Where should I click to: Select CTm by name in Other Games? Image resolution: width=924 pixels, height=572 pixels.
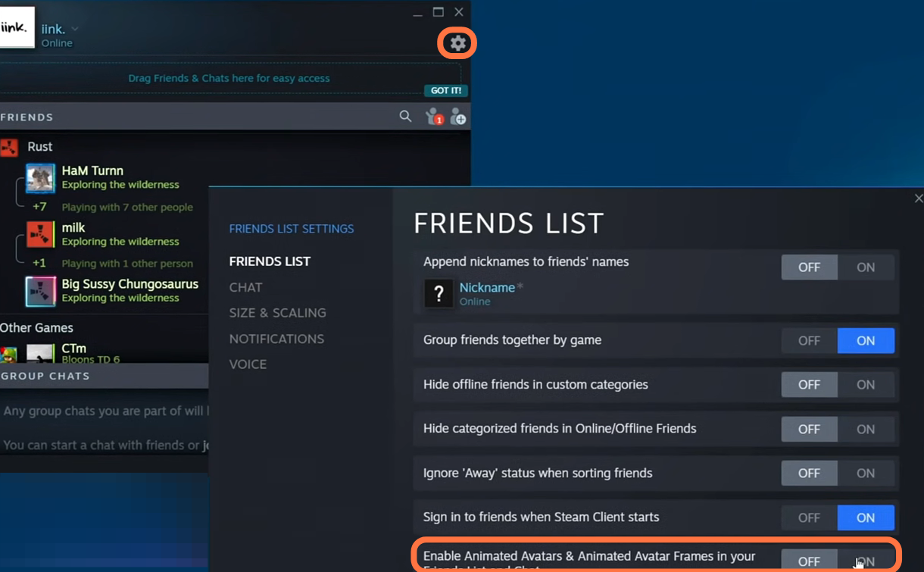tap(73, 349)
